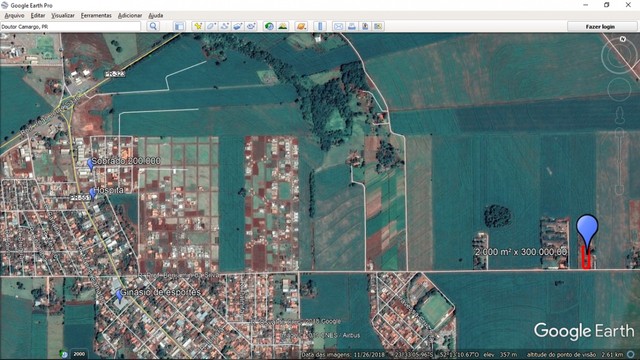Select the Add Placemark pushpin tool
The width and height of the screenshot is (640, 360).
[198, 27]
